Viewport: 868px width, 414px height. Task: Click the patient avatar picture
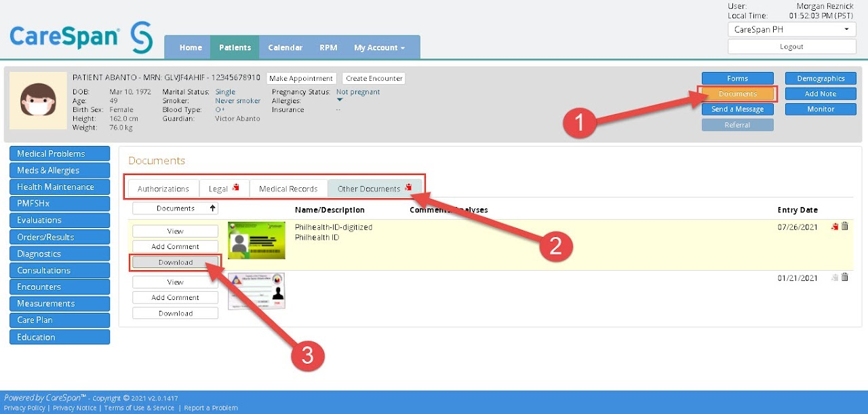(38, 100)
